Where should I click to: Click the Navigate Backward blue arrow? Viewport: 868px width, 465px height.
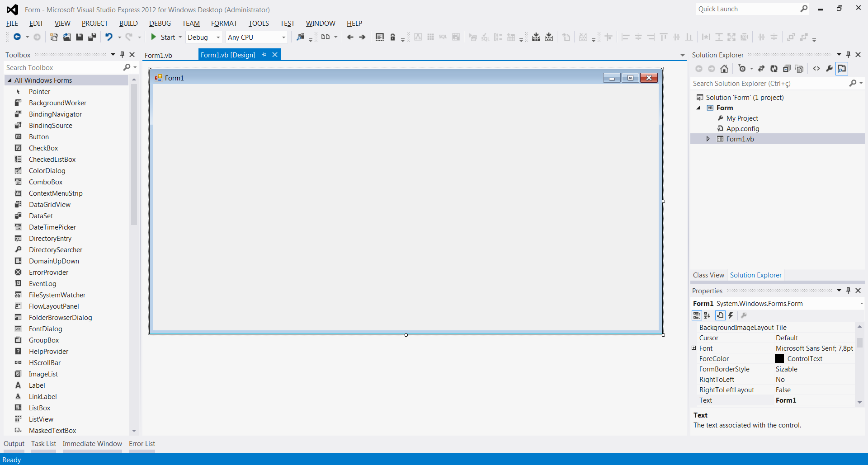pyautogui.click(x=17, y=37)
